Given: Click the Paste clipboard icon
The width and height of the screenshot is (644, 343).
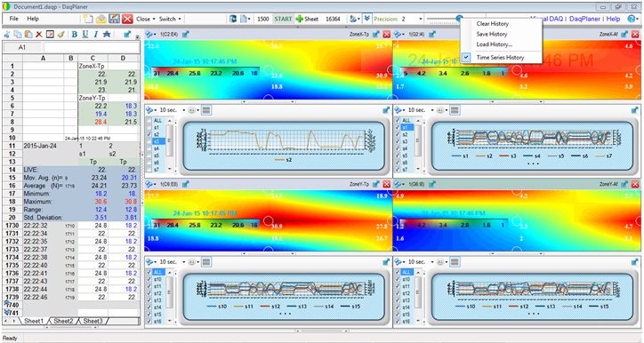Looking at the screenshot, I should pyautogui.click(x=28, y=35).
